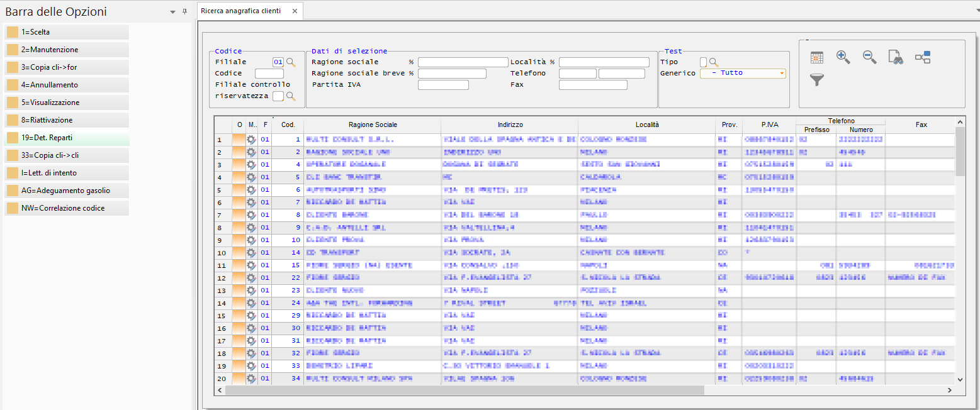Click into the Partita IVA field
Screen dimensions: 980x410
pos(443,85)
